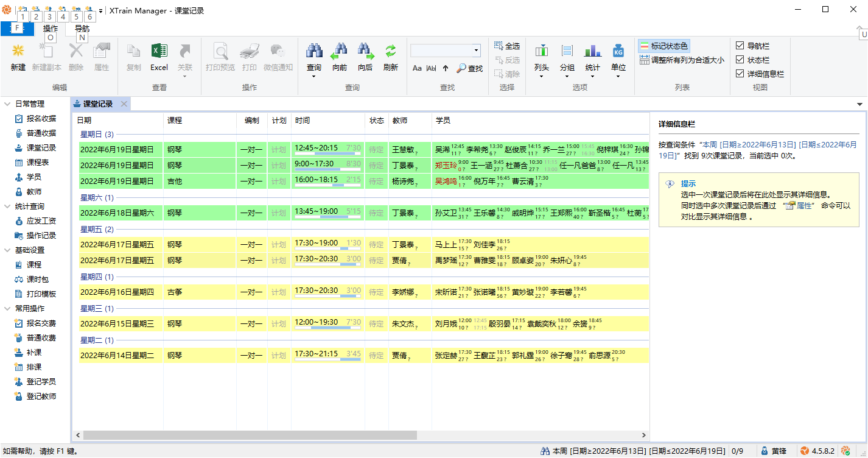Uncheck 详细信息栏 checkbox
The height and width of the screenshot is (458, 868).
[x=740, y=74]
